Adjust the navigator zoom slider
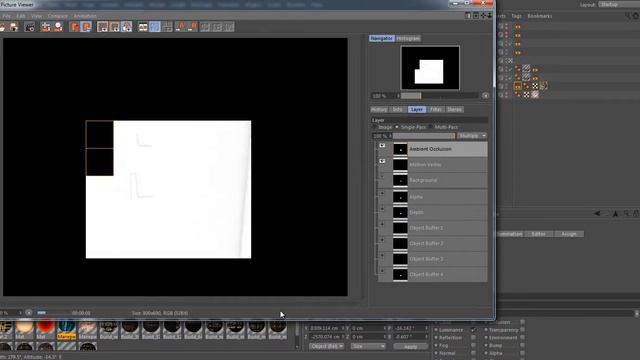The width and height of the screenshot is (640, 360). point(440,96)
